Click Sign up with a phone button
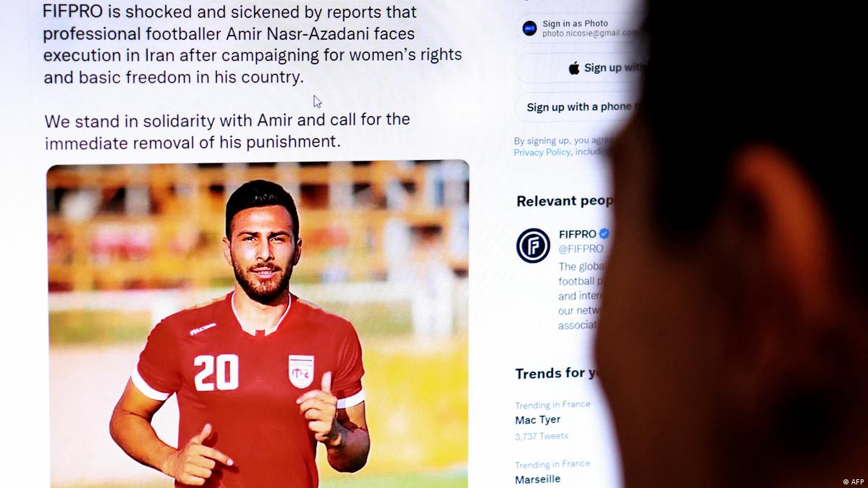The image size is (868, 488). tap(579, 107)
